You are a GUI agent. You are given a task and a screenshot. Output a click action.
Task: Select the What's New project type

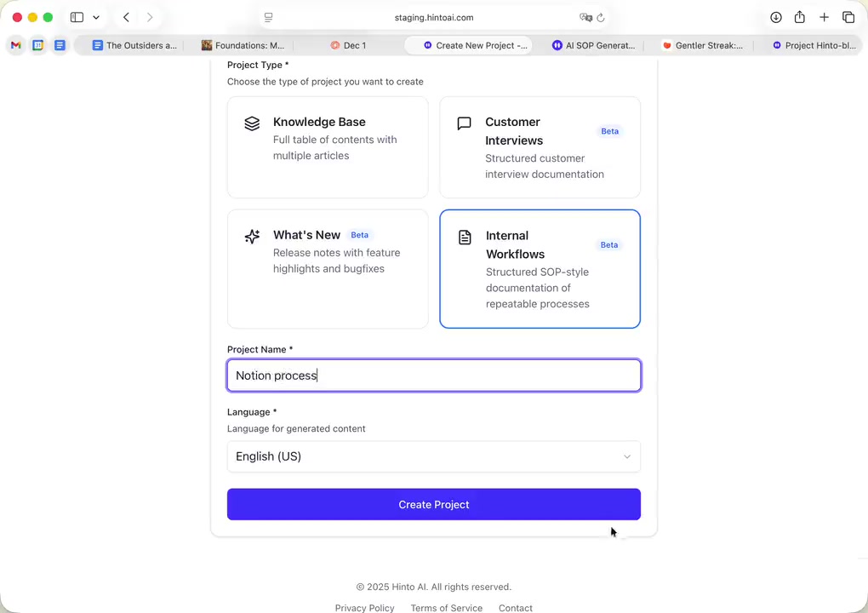point(328,268)
